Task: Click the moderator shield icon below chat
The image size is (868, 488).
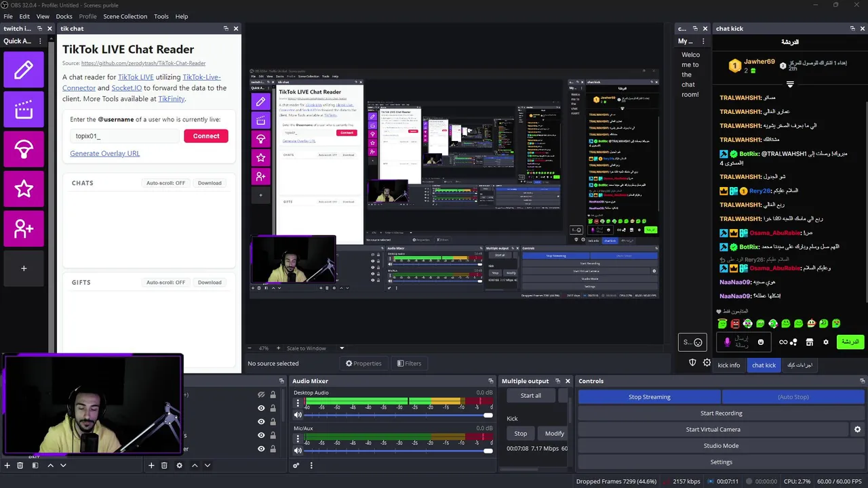Action: point(692,363)
